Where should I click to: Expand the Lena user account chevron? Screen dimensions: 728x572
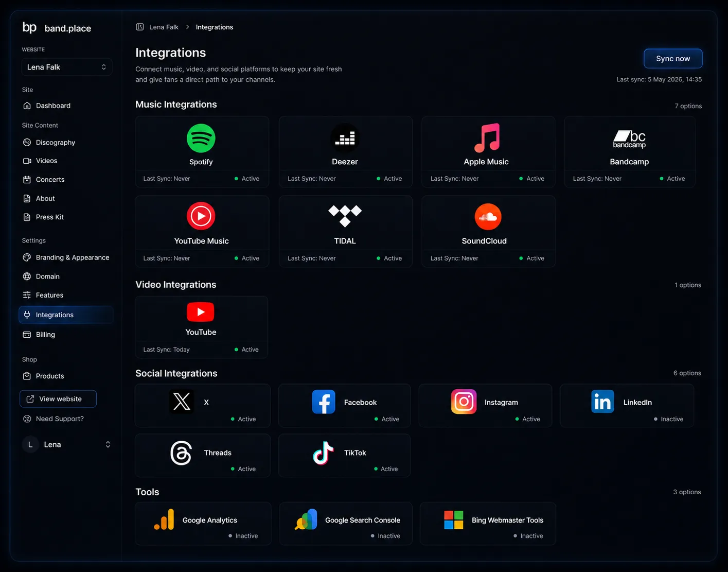click(108, 444)
